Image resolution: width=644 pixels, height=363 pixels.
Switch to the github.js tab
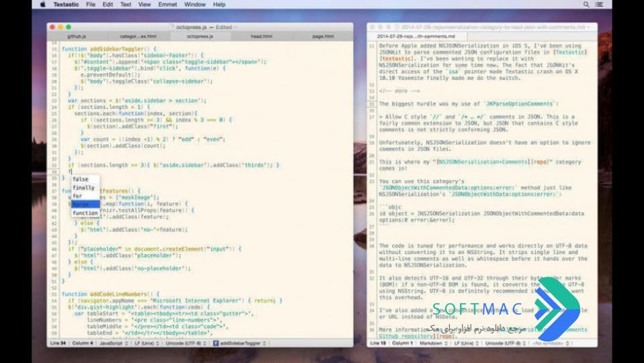[77, 36]
